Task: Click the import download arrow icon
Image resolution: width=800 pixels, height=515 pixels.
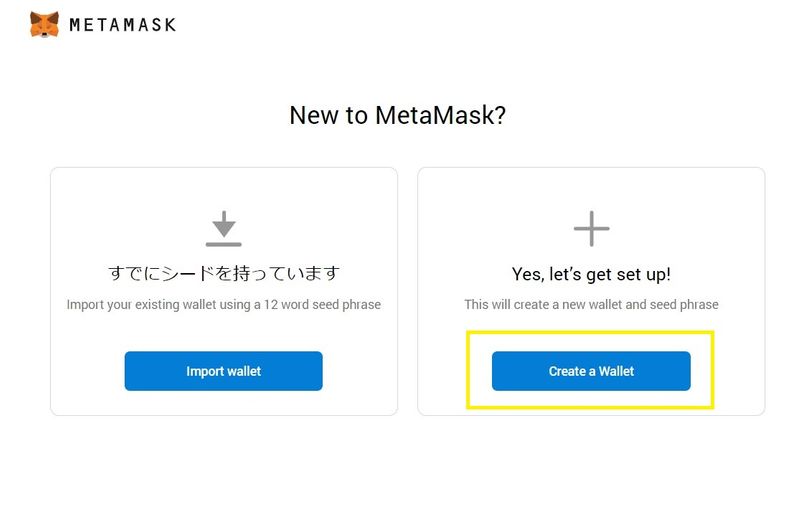Action: pos(223,223)
